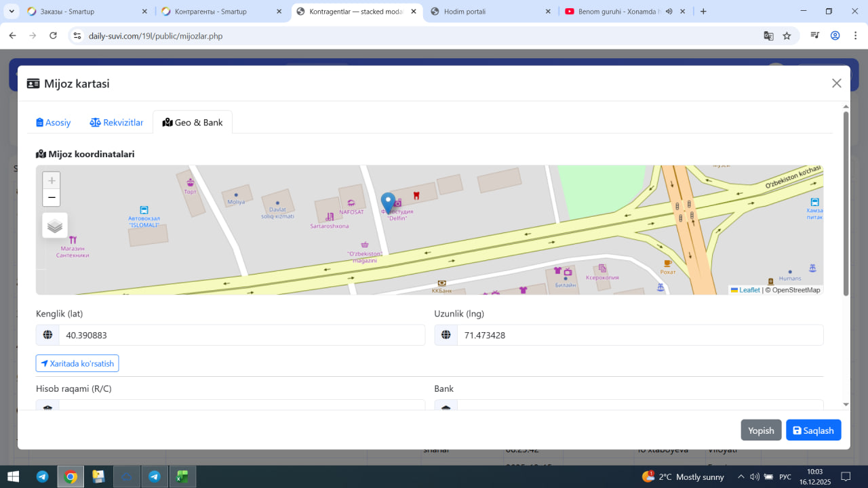Click the Yopish button
Screen dimensions: 868x488
[x=761, y=430]
